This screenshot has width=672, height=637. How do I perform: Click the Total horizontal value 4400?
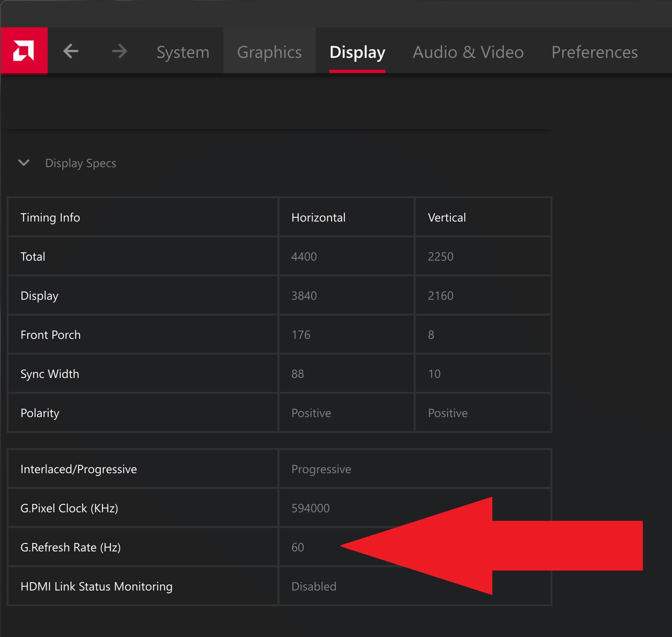(x=304, y=256)
